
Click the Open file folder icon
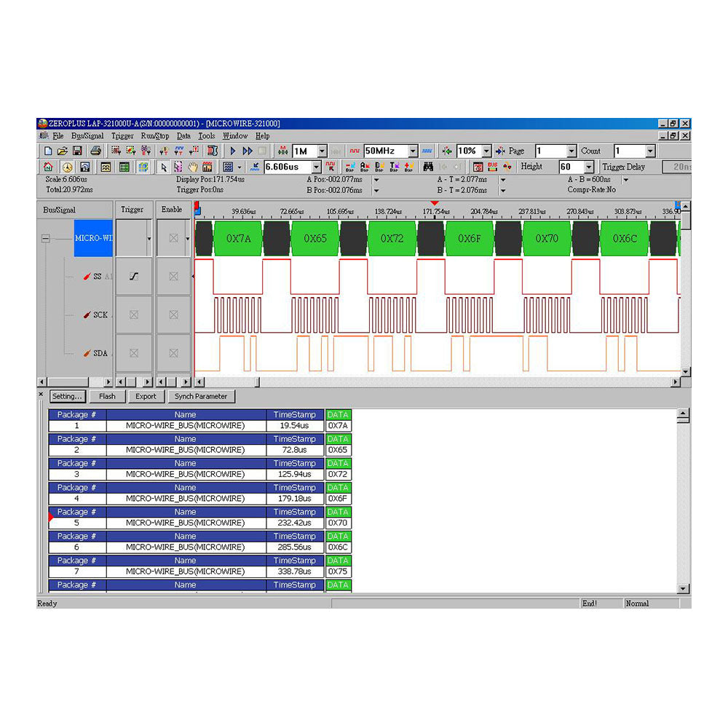coord(61,149)
